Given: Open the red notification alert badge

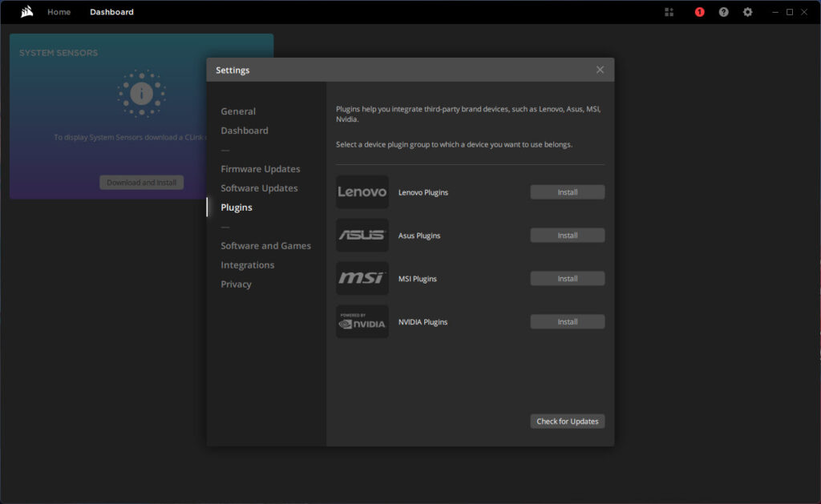Looking at the screenshot, I should [699, 12].
